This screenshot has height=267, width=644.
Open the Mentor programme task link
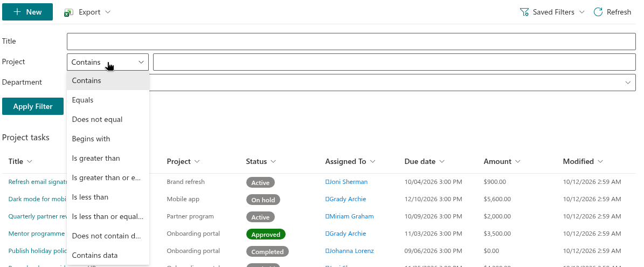[x=37, y=234]
